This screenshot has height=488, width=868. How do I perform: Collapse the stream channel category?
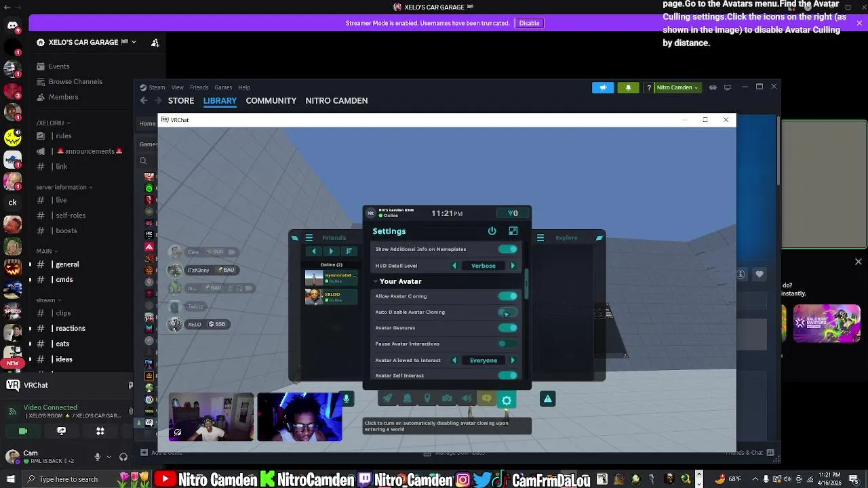click(x=49, y=300)
